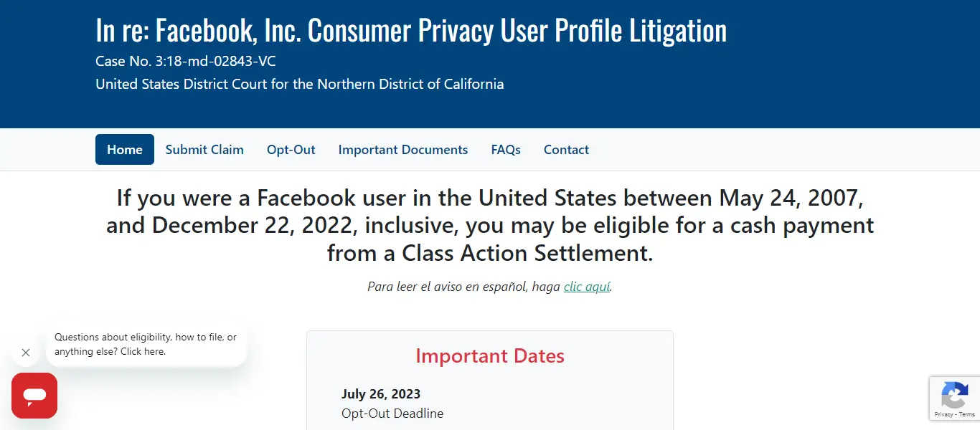Open the FAQs page

(x=506, y=149)
